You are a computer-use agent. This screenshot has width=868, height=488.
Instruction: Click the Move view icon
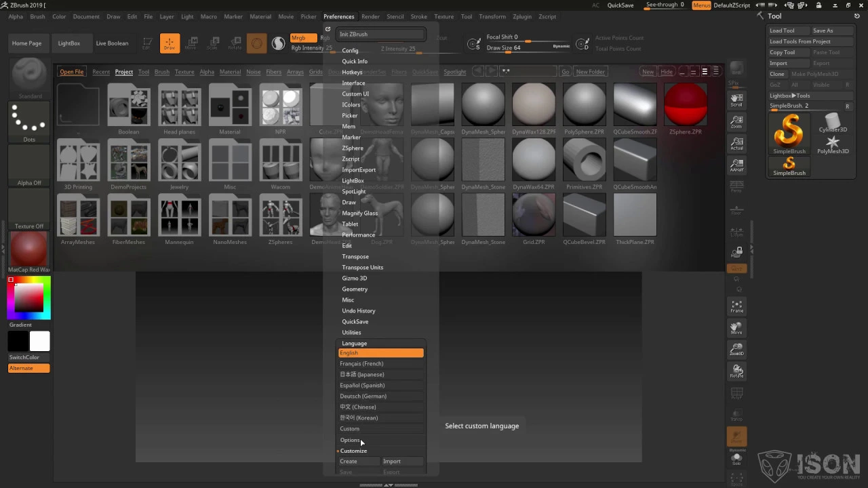pyautogui.click(x=736, y=328)
